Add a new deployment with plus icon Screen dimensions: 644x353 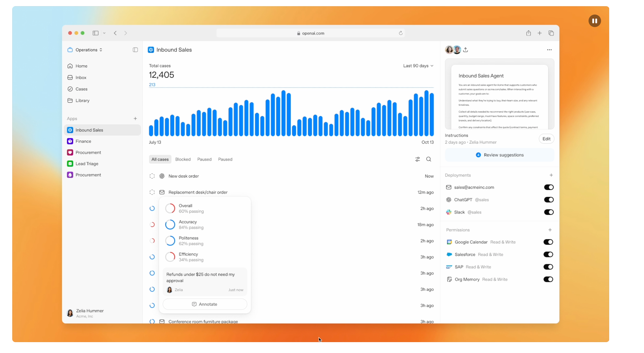coord(551,175)
